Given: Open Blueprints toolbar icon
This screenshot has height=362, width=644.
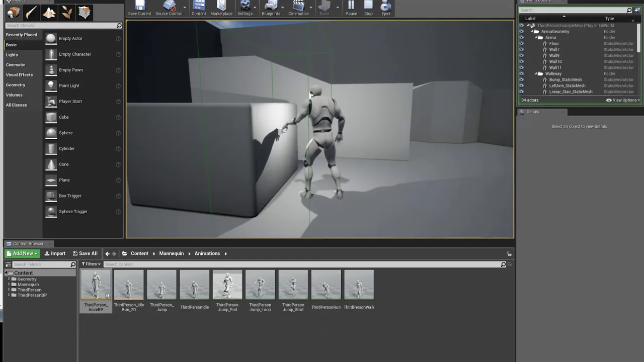Looking at the screenshot, I should coord(271,9).
